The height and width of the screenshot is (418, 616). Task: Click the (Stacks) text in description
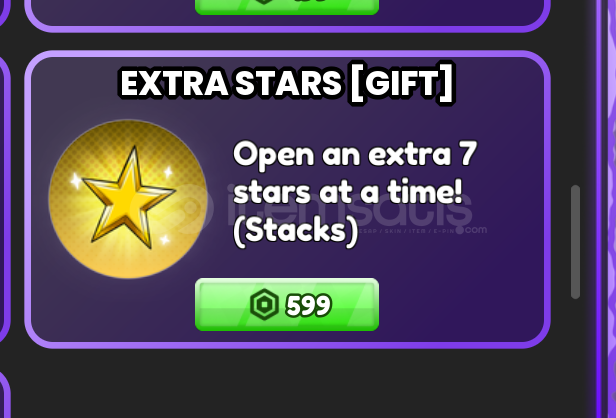[x=295, y=231]
